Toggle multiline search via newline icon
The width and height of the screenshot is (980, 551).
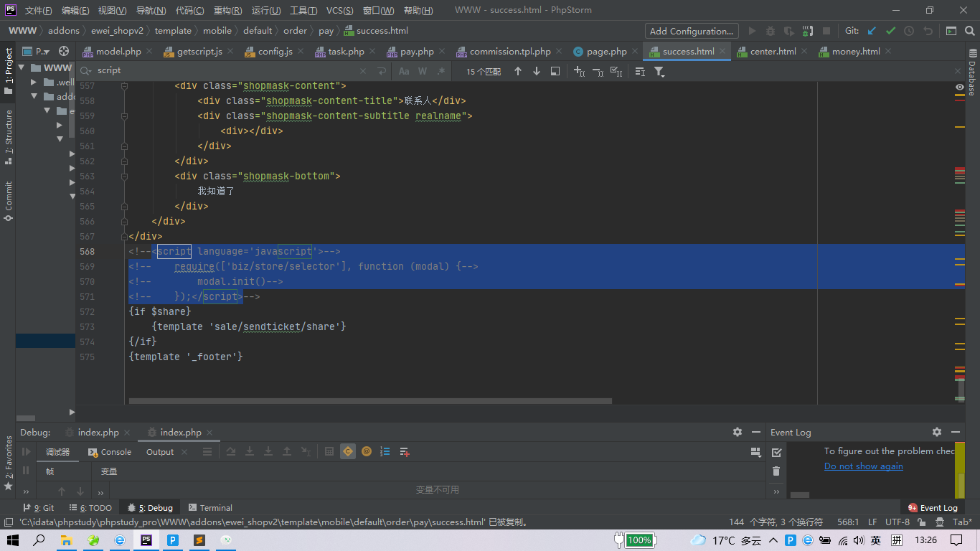tap(382, 71)
